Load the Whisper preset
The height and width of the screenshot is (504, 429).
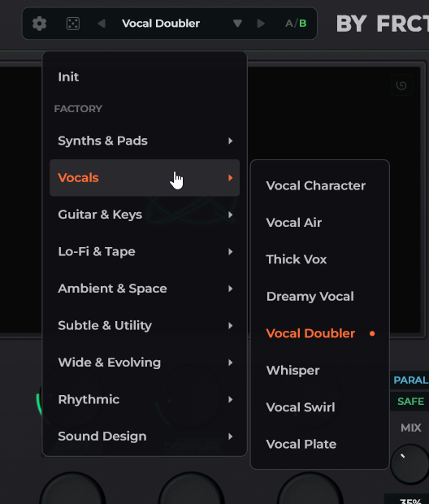320,371
